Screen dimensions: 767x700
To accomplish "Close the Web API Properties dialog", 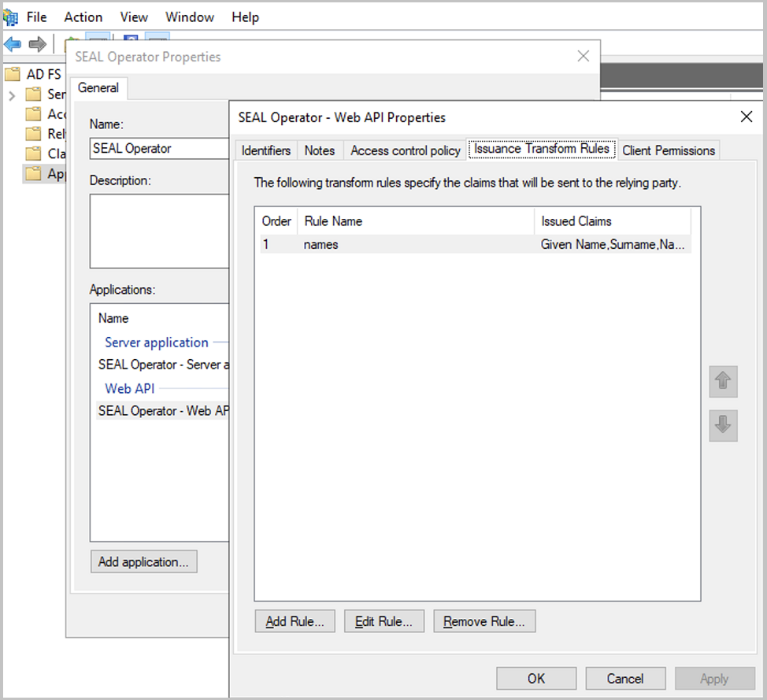I will click(746, 117).
